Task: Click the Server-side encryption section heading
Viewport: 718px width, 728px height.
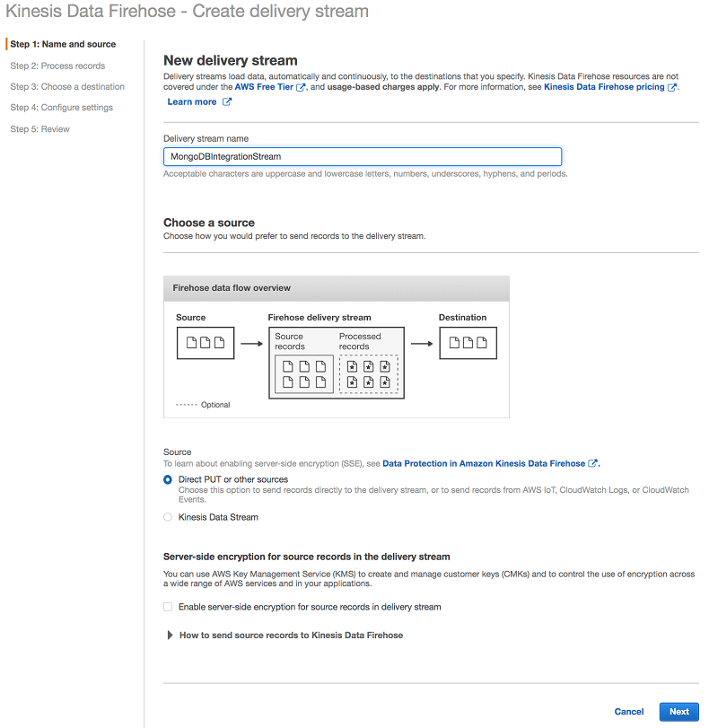Action: [307, 557]
